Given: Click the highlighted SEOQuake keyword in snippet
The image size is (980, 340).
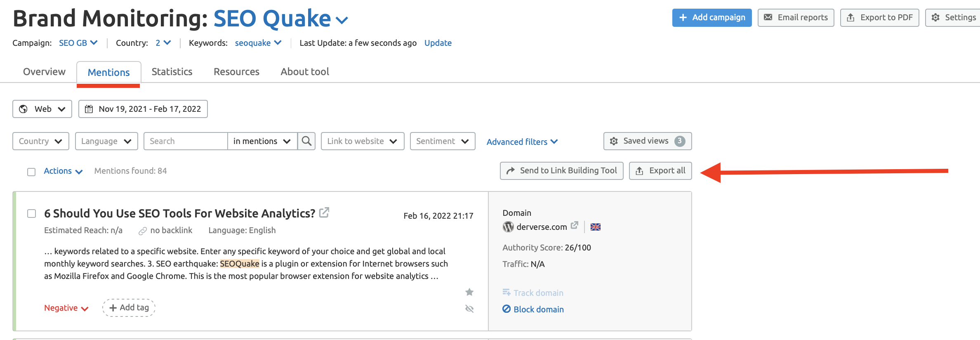Looking at the screenshot, I should [x=240, y=264].
